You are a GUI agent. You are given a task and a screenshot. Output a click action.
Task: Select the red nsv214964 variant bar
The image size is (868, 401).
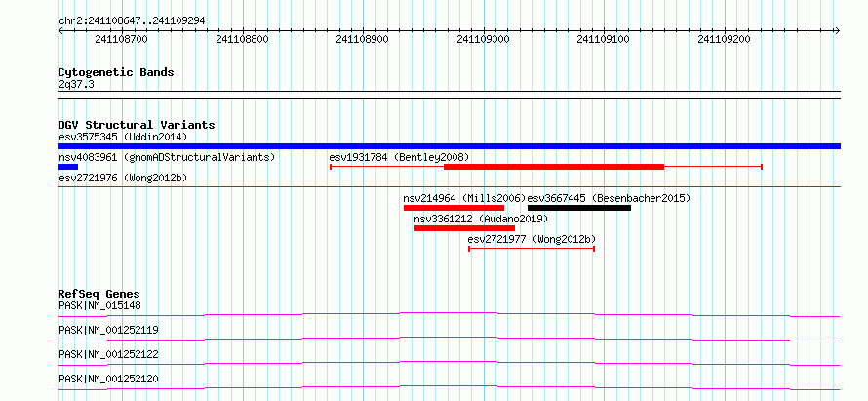454,208
